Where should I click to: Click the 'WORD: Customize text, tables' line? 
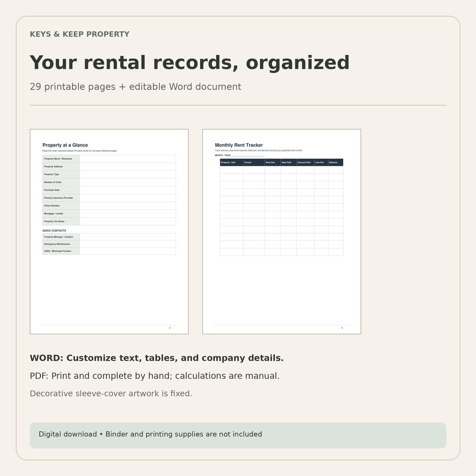[157, 358]
